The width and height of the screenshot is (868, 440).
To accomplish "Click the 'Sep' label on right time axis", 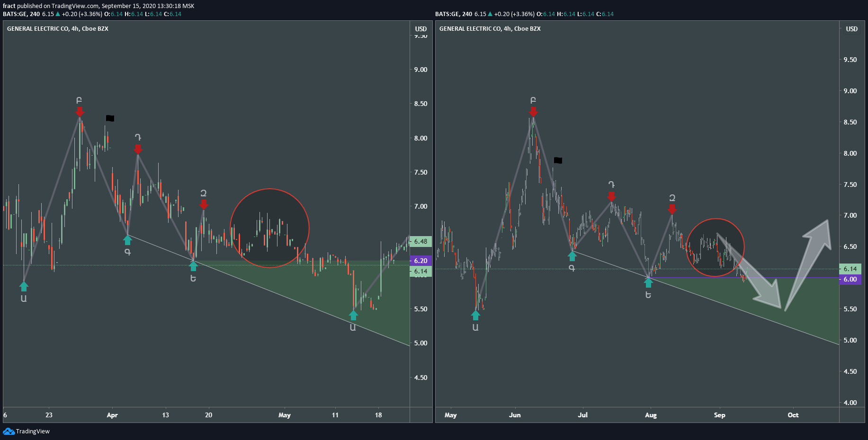I will pos(719,415).
